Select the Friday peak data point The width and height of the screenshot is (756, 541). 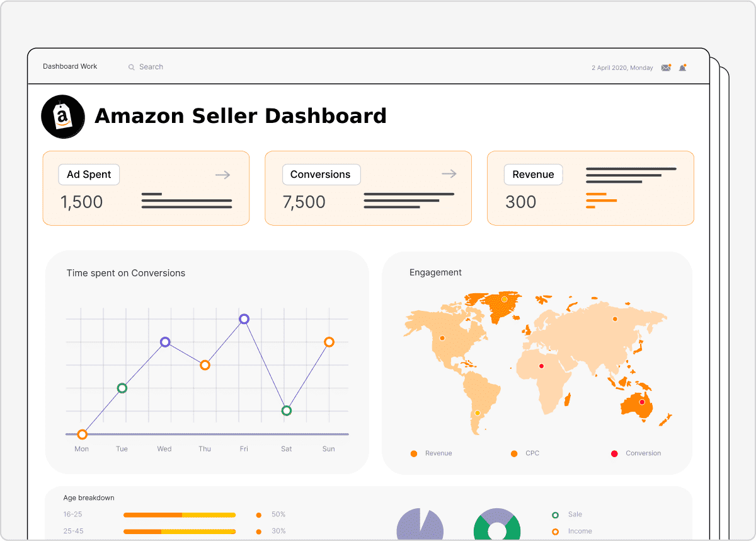244,319
